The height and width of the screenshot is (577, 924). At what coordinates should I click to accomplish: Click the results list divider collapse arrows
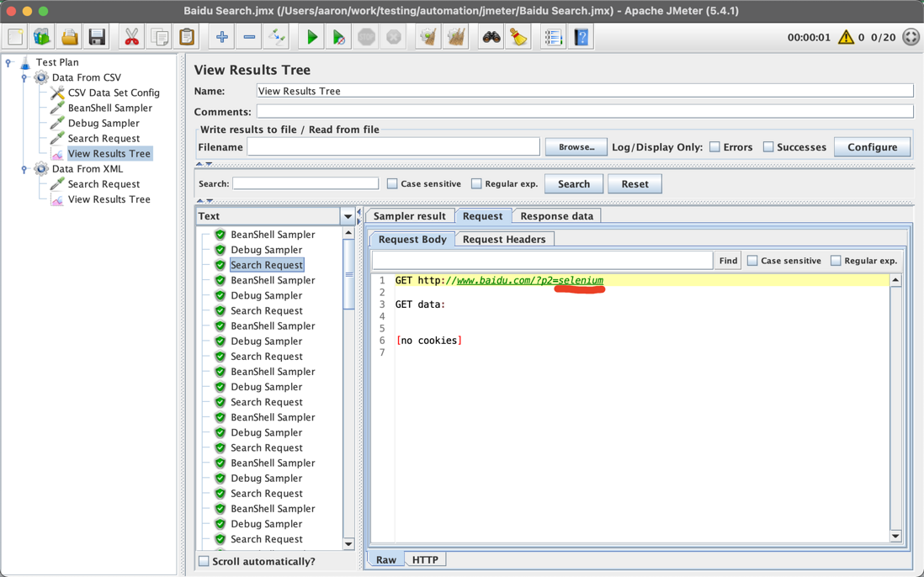tap(358, 216)
